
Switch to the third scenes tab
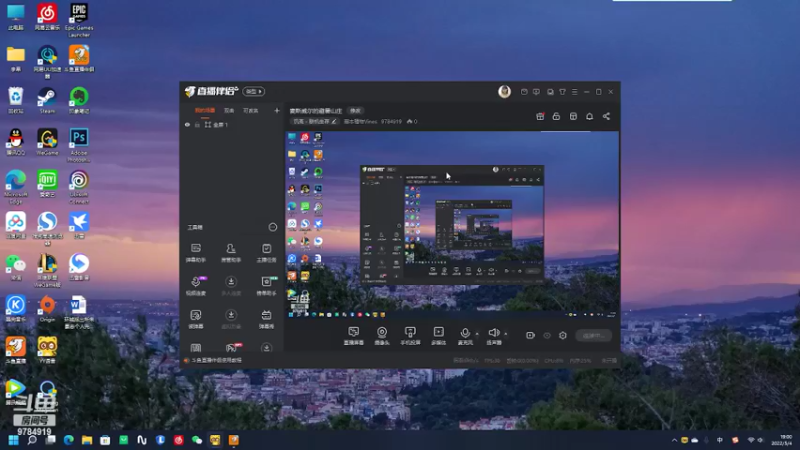click(x=251, y=110)
